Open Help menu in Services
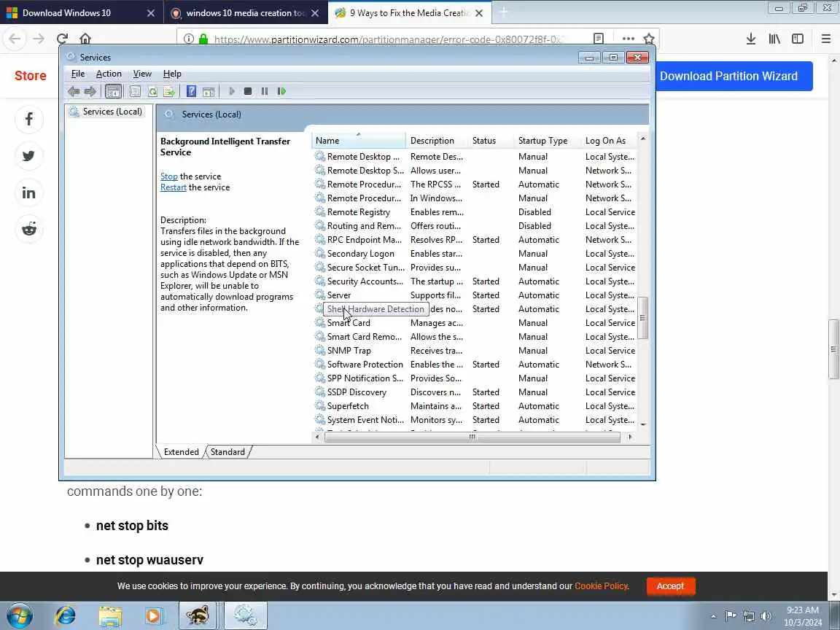This screenshot has width=840, height=630. point(172,74)
